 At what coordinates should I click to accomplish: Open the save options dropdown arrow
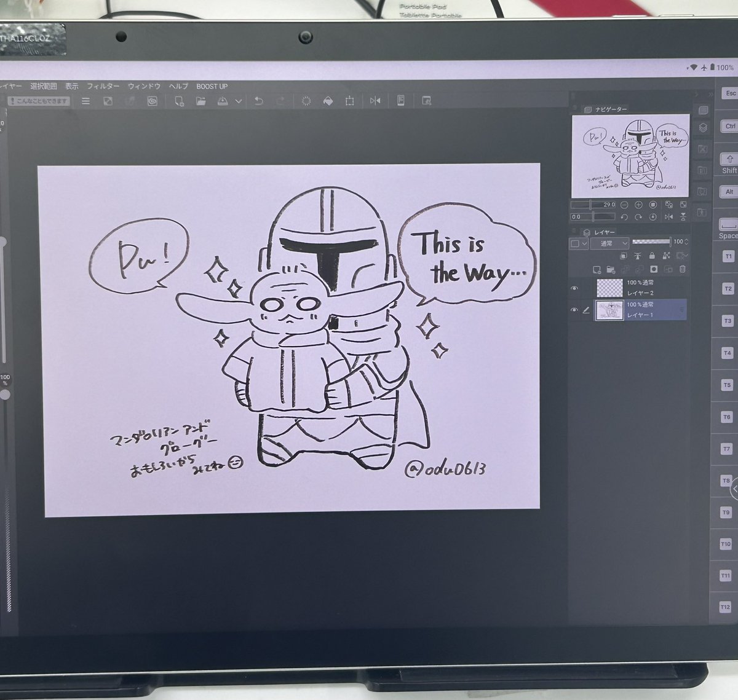coord(239,101)
